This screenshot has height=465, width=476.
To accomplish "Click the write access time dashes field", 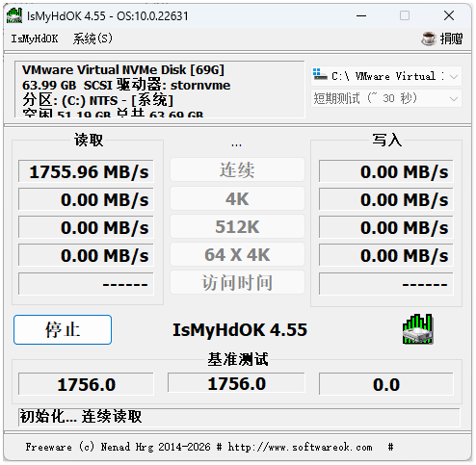I will 386,284.
